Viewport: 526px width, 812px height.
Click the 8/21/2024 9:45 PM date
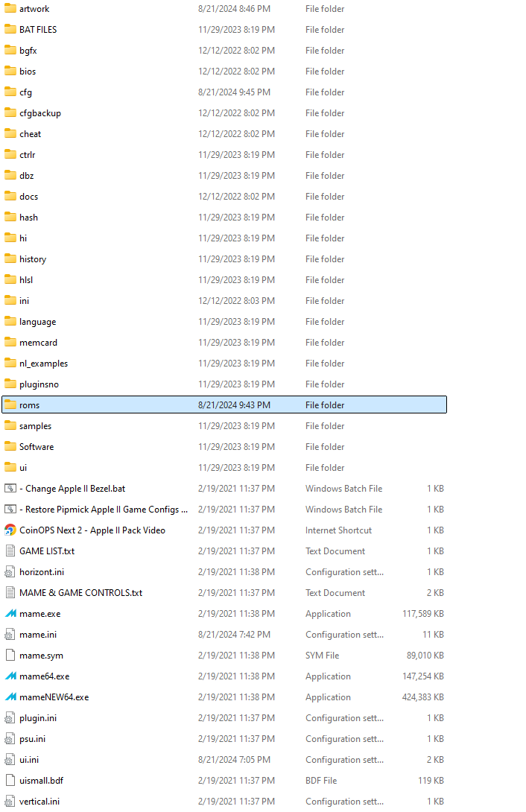[234, 92]
